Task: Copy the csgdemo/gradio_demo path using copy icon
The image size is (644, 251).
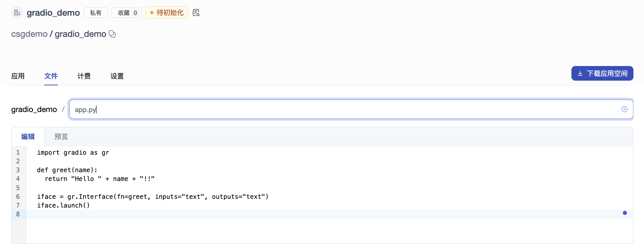Action: pos(112,34)
